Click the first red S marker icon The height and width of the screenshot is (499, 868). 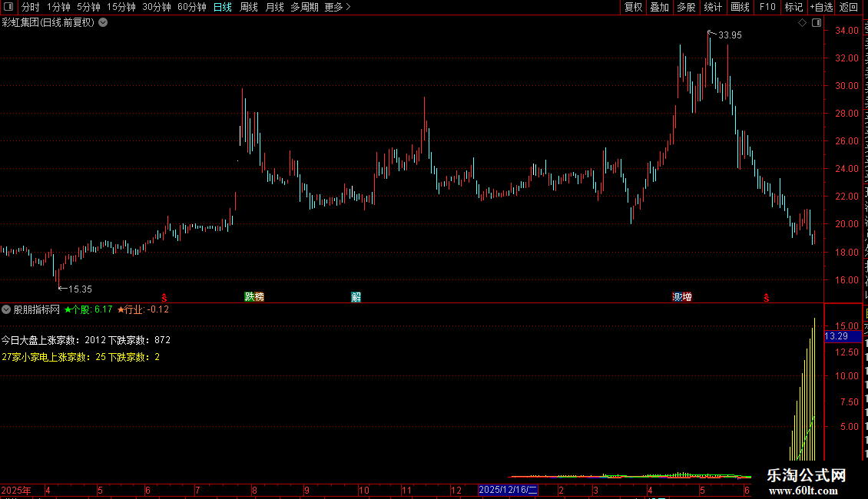coord(164,298)
